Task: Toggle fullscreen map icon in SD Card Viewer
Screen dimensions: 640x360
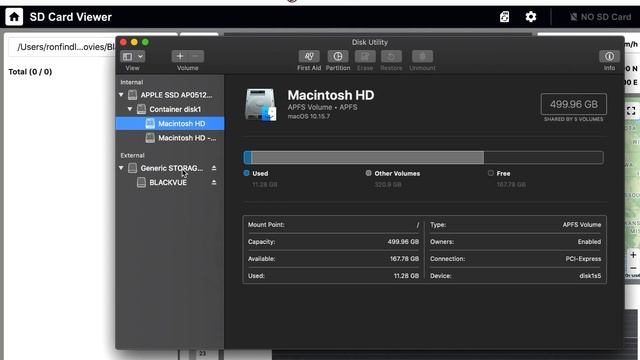Action: (x=631, y=111)
